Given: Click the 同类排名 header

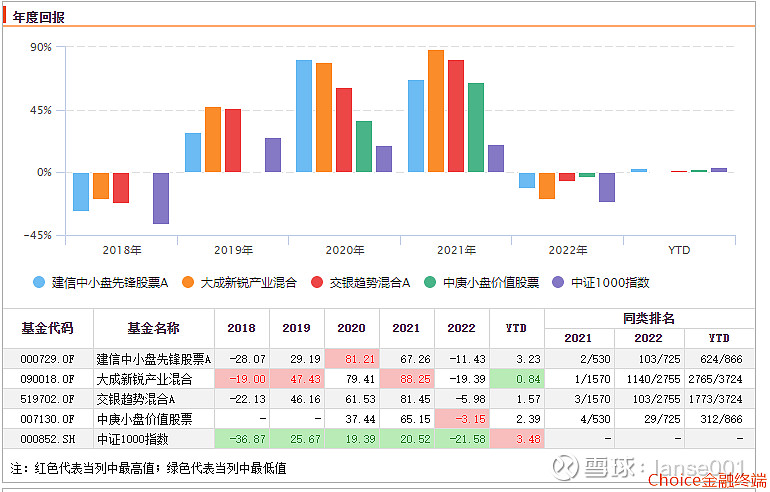Looking at the screenshot, I should click(x=649, y=318).
